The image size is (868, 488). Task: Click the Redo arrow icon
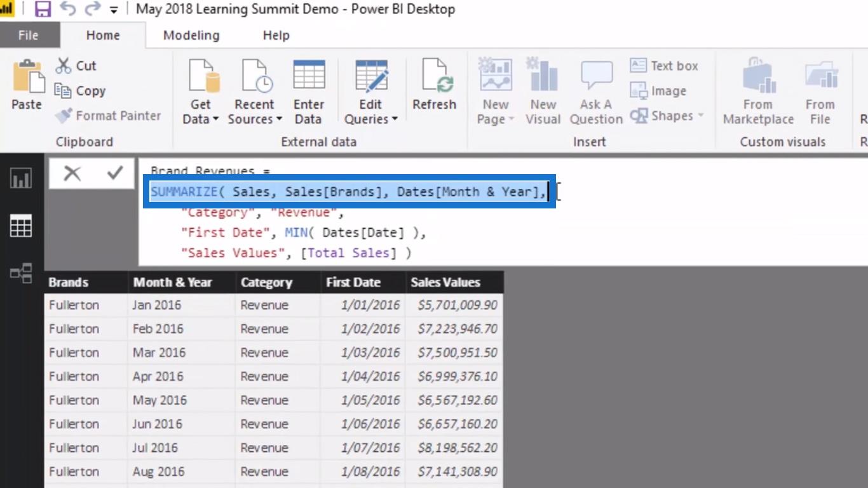click(x=93, y=9)
